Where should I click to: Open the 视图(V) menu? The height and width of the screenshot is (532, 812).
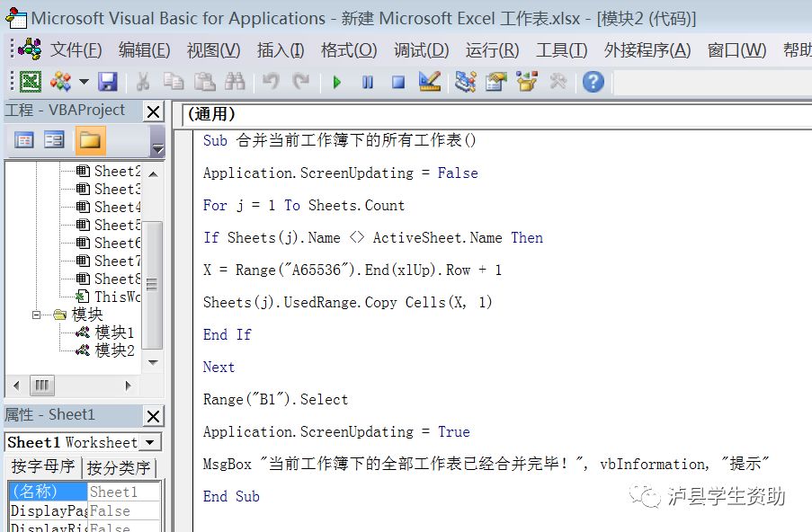[213, 50]
